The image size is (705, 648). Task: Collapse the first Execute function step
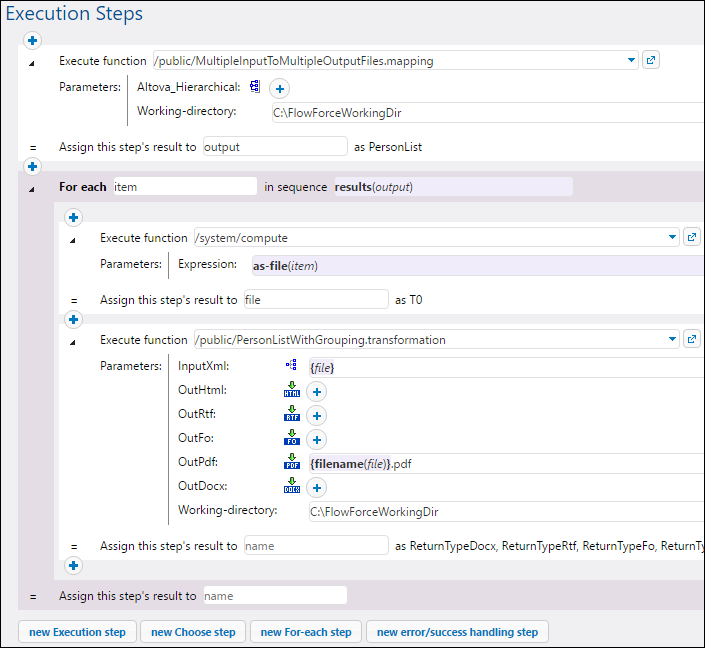pyautogui.click(x=32, y=62)
